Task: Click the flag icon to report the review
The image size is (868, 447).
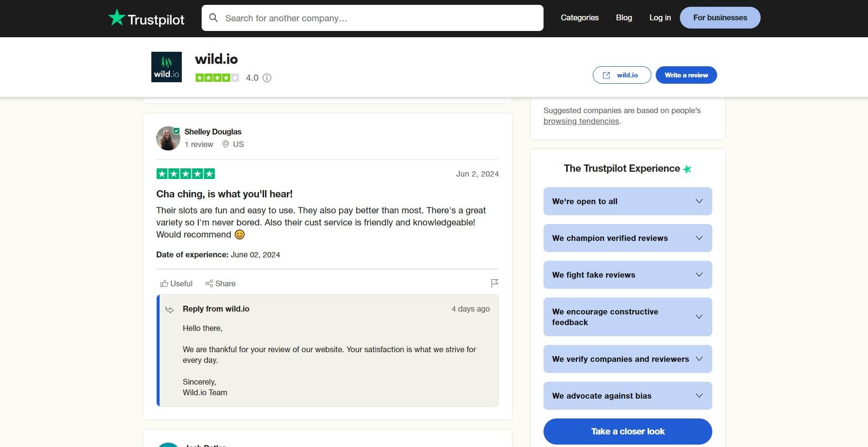Action: coord(494,283)
